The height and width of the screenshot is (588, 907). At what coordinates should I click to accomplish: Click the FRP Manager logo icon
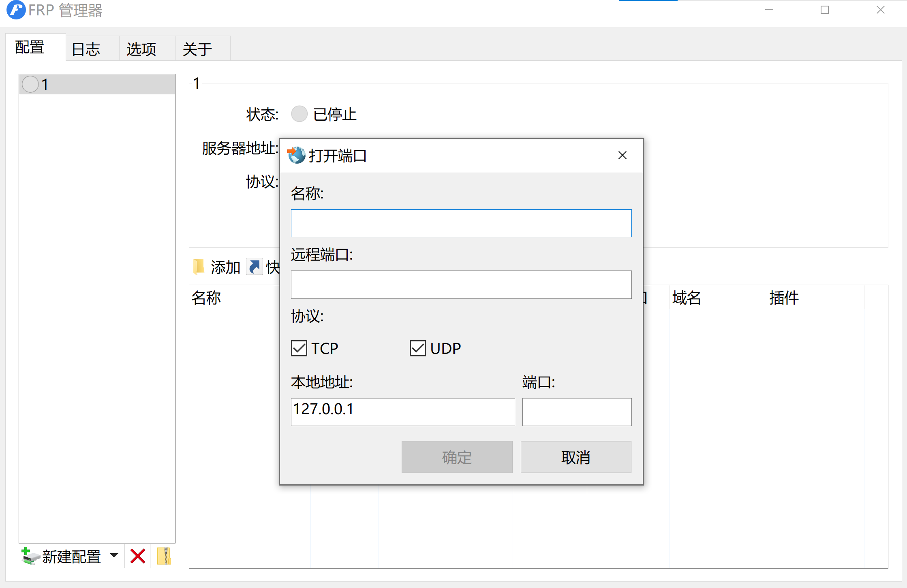click(15, 10)
